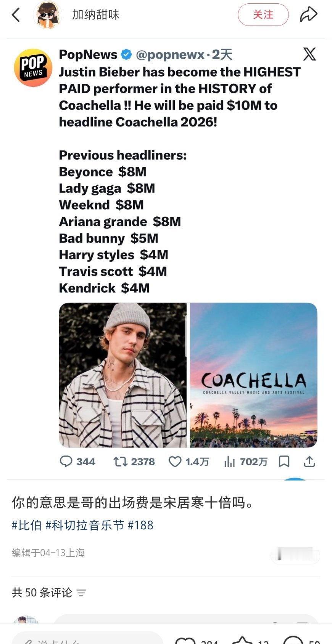Tap the X logo in tweet
The image size is (332, 644).
[309, 54]
